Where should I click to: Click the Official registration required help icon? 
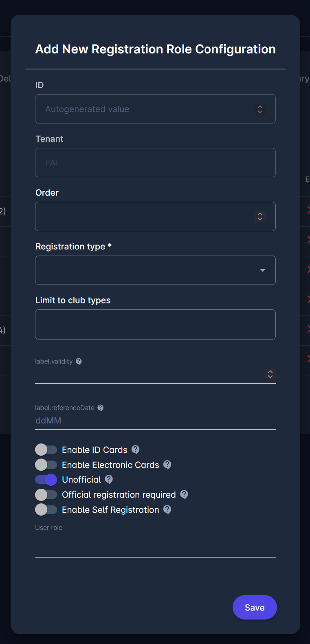pos(184,494)
